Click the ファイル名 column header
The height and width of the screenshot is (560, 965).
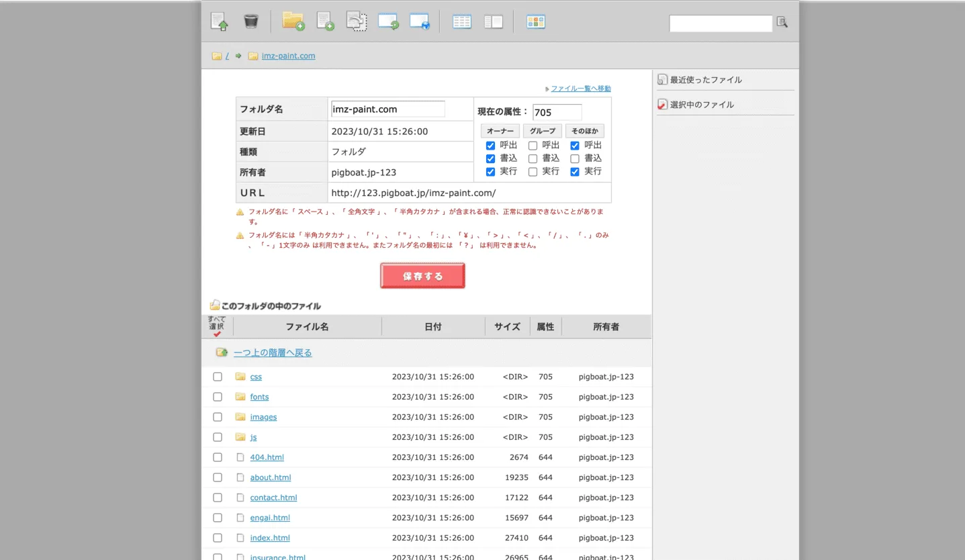pos(307,327)
